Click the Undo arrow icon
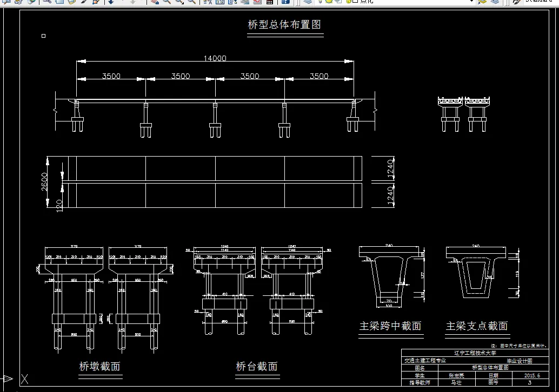Viewport: 559px width, 392px height. 111,3
